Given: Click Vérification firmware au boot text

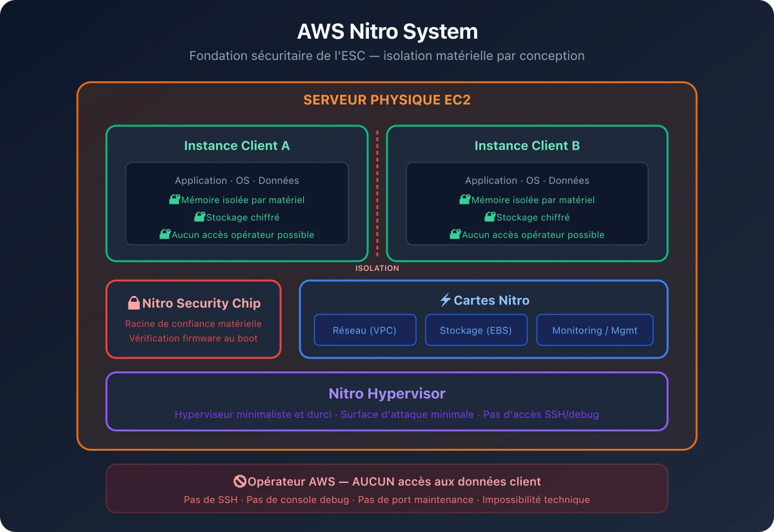Looking at the screenshot, I should click(193, 338).
